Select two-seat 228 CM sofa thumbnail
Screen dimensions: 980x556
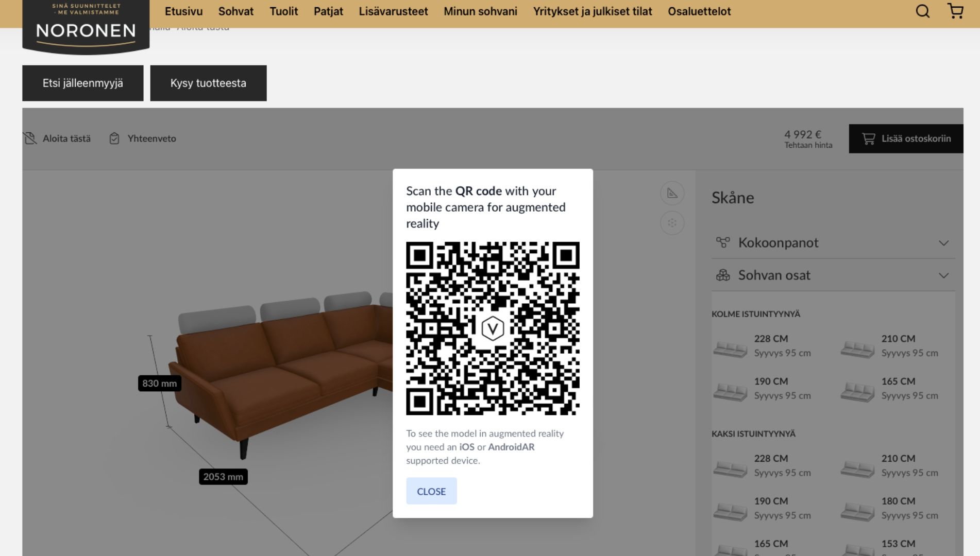[730, 469]
